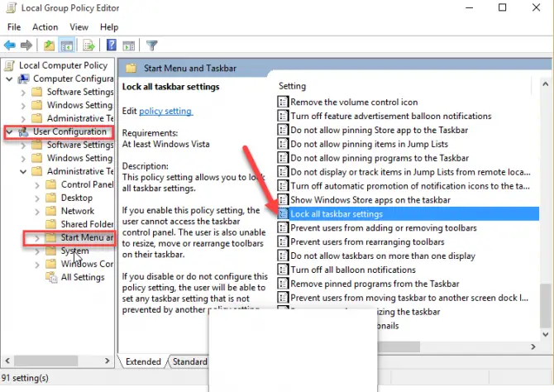The height and width of the screenshot is (392, 554).
Task: Expand Windows Settings under User Configuration
Action: point(23,158)
